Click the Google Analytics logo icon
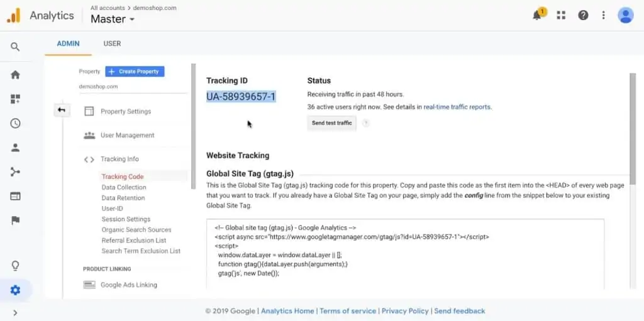Screen dimensions: 644x321 [14, 16]
